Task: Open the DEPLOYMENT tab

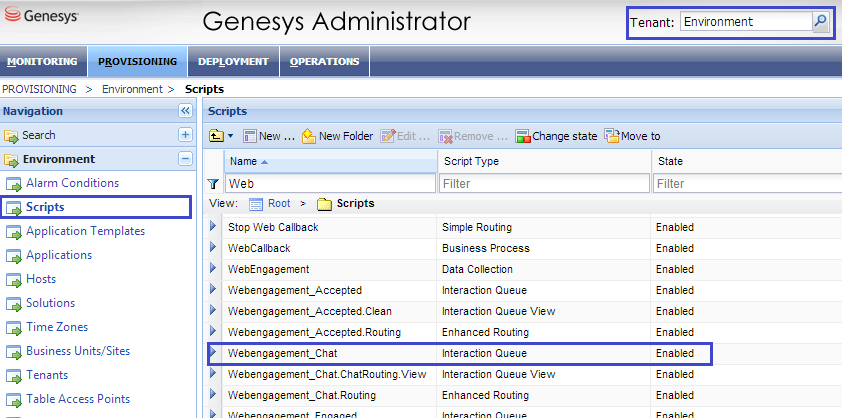Action: [234, 62]
